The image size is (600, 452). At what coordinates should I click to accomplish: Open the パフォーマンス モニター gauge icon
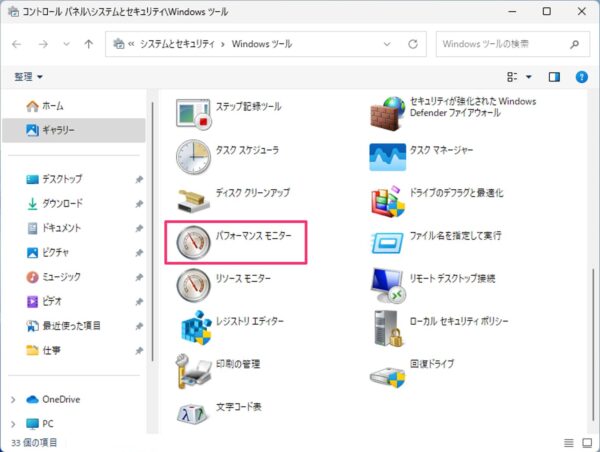(193, 242)
